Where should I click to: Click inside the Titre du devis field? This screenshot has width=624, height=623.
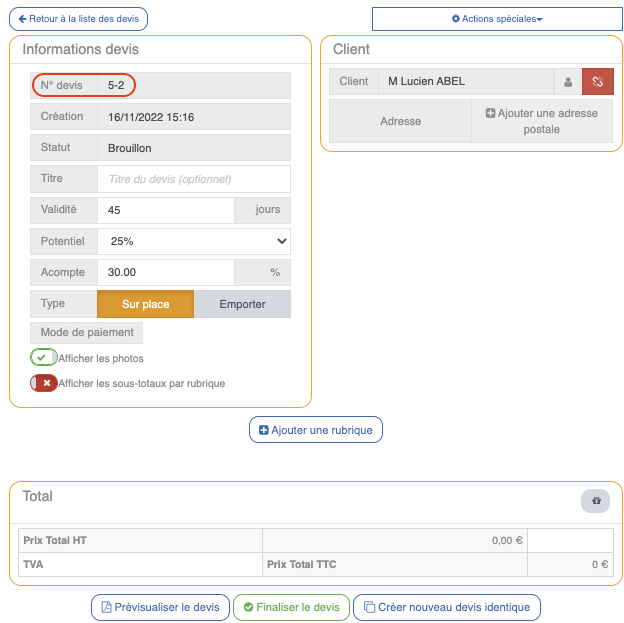(x=194, y=179)
